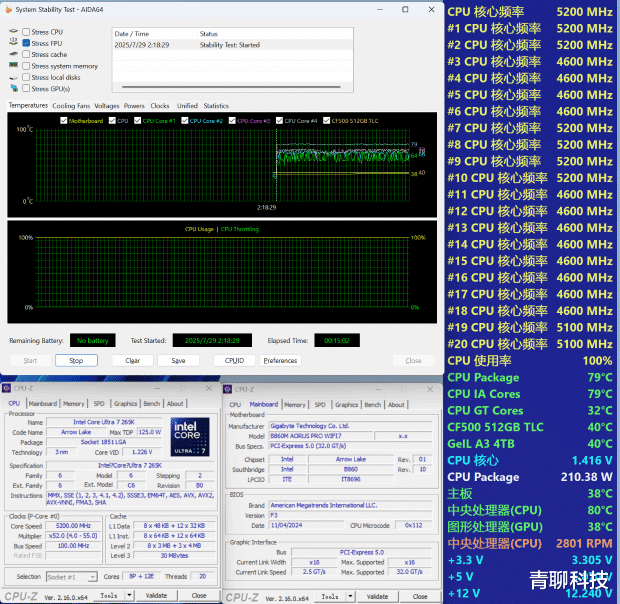
Task: Toggle CF500 512GB TLC graph checkbox
Action: pos(326,121)
